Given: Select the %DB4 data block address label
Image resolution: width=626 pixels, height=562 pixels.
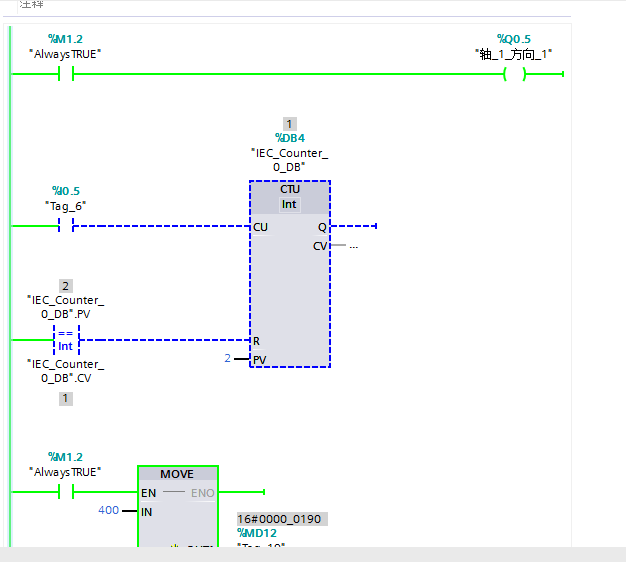Looking at the screenshot, I should pos(289,138).
